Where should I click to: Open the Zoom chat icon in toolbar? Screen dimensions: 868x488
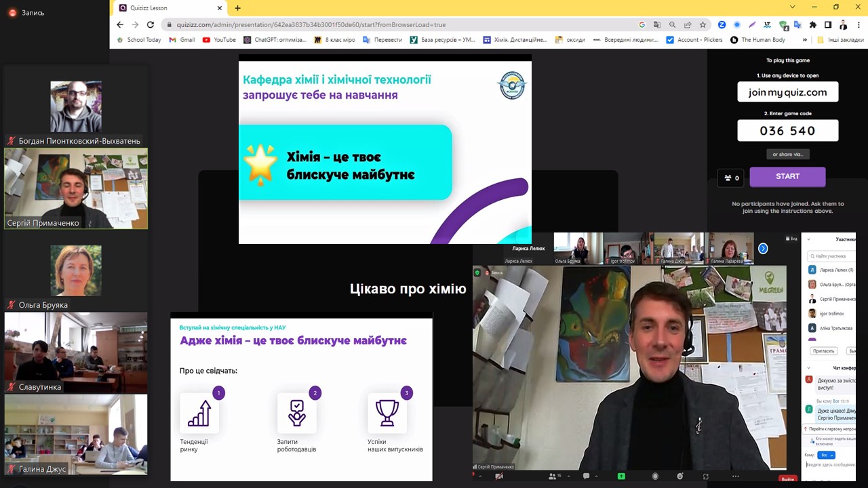point(587,476)
